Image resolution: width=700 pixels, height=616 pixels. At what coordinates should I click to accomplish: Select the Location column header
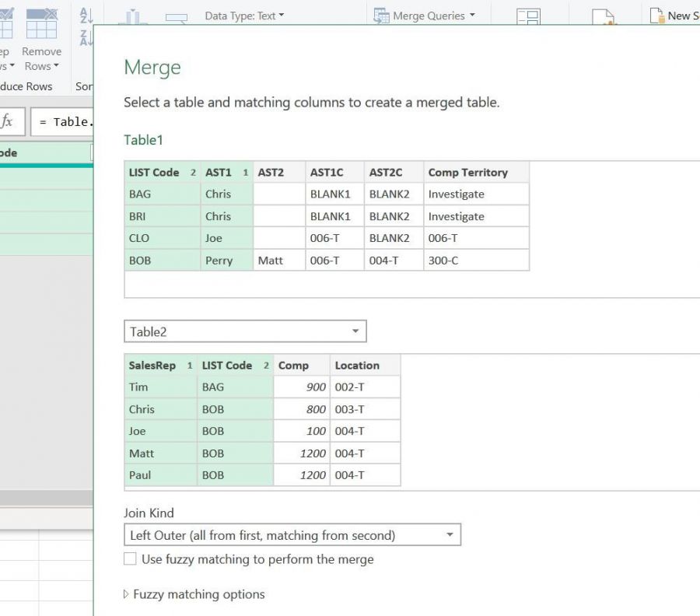click(366, 365)
